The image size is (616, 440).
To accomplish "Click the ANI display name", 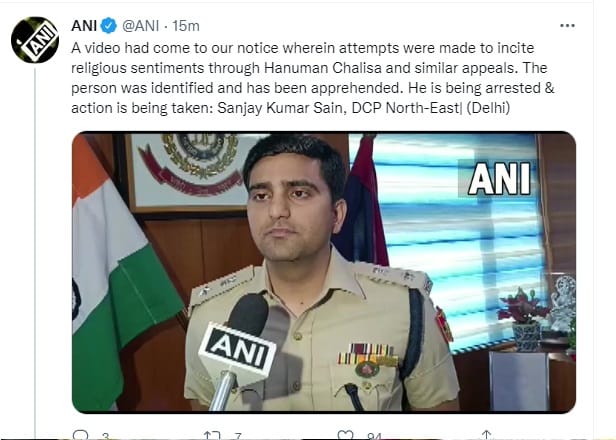I will click(85, 22).
